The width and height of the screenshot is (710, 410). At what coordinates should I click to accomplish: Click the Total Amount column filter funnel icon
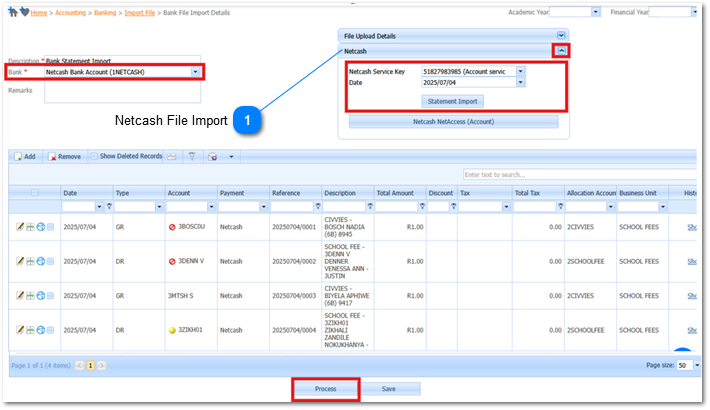click(422, 207)
